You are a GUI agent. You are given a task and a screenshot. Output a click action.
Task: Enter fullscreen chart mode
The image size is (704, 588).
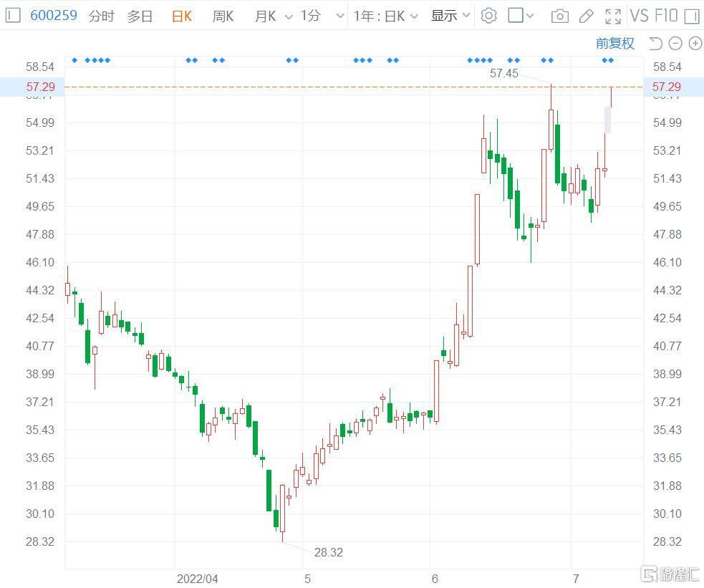click(613, 16)
